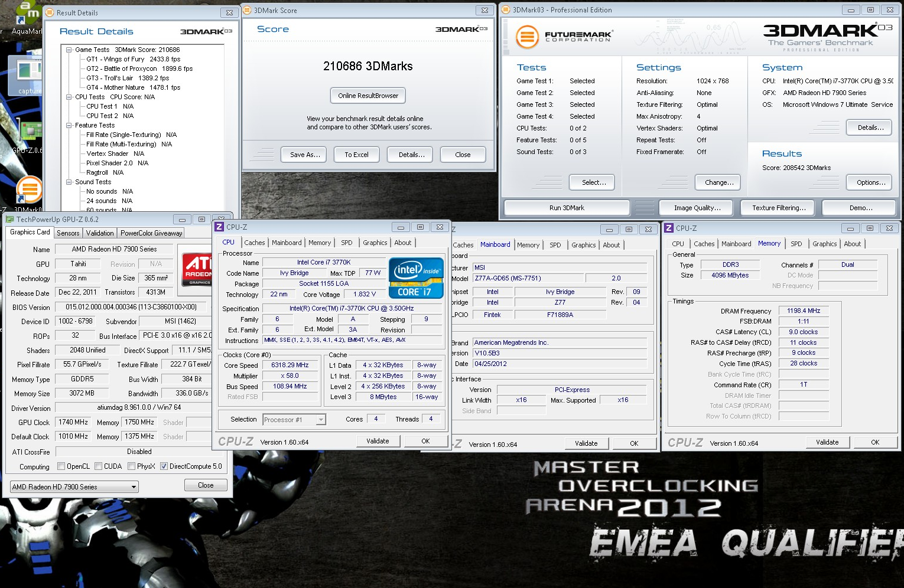Click Close button in GPU-Z
This screenshot has height=588, width=904.
pyautogui.click(x=206, y=485)
